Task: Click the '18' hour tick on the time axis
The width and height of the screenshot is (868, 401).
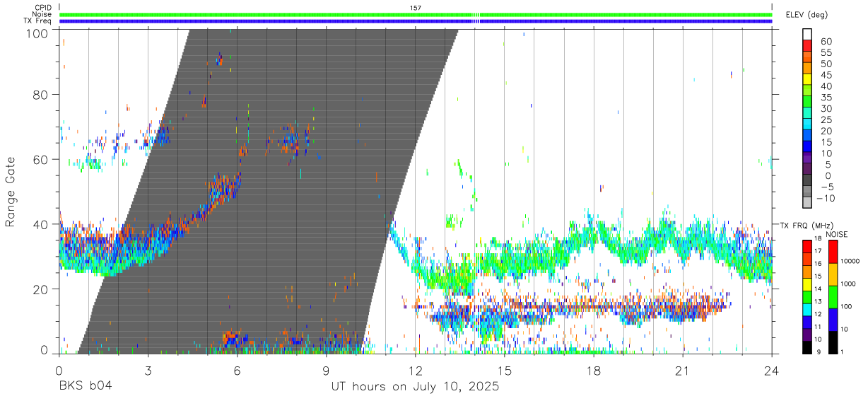Action: (x=594, y=370)
